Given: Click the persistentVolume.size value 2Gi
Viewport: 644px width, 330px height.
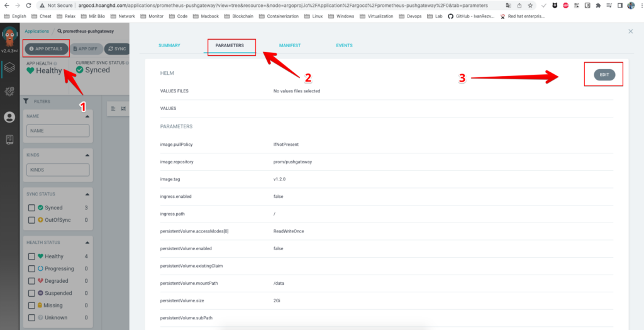Looking at the screenshot, I should 277,301.
